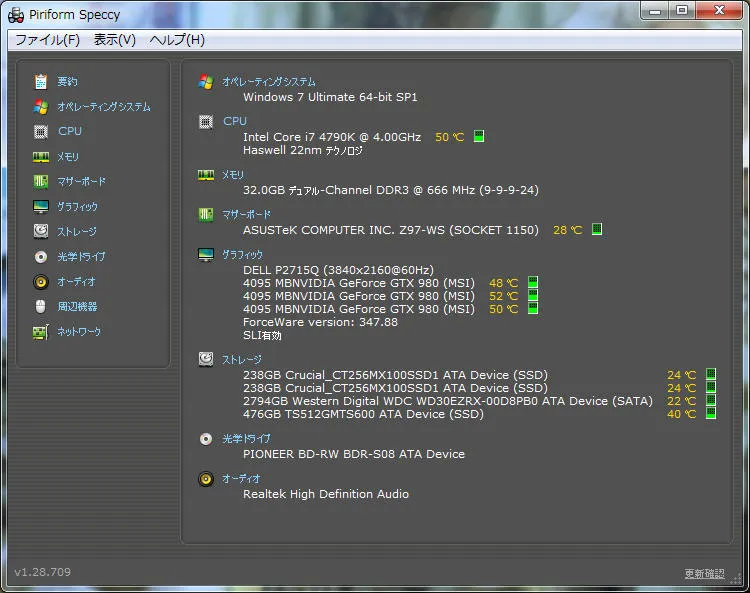Viewport: 750px width, 593px height.
Task: Click the audio speaker icon in summary panel
Action: point(206,479)
